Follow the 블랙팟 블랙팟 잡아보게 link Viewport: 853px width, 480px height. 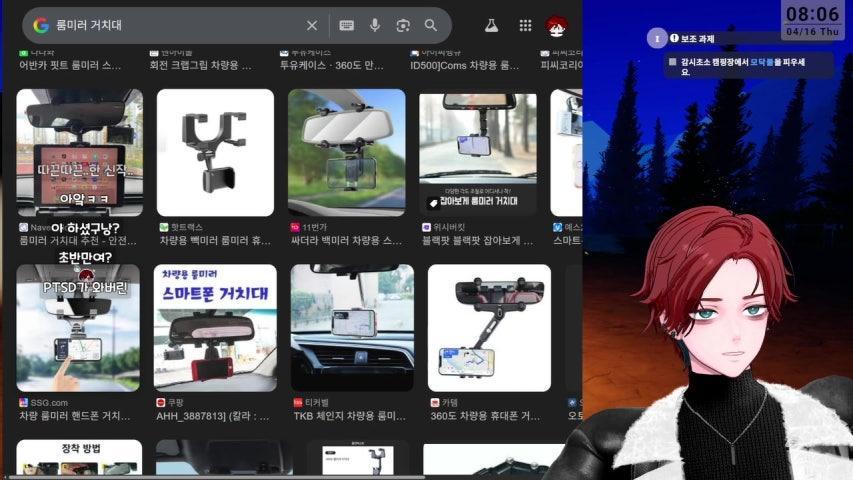478,241
